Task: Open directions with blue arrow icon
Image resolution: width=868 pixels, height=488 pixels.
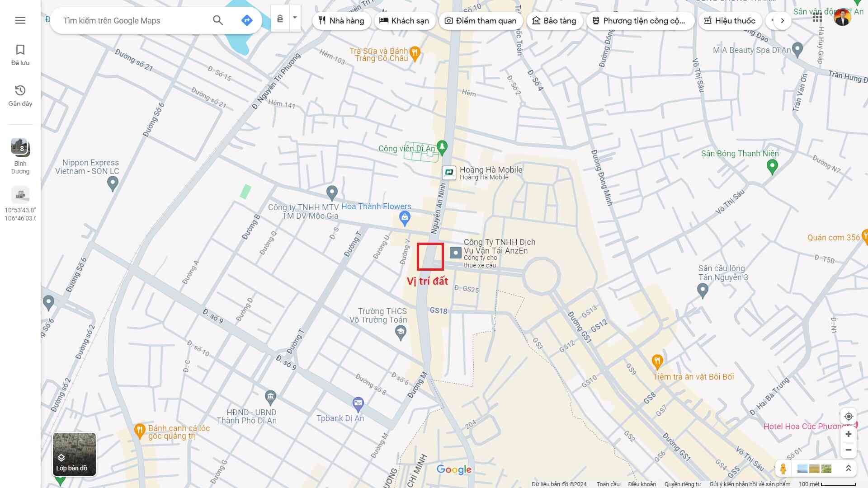Action: click(x=247, y=20)
